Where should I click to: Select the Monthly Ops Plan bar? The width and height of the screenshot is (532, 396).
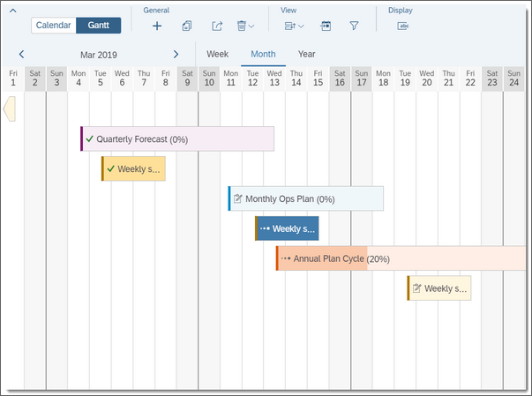[305, 199]
